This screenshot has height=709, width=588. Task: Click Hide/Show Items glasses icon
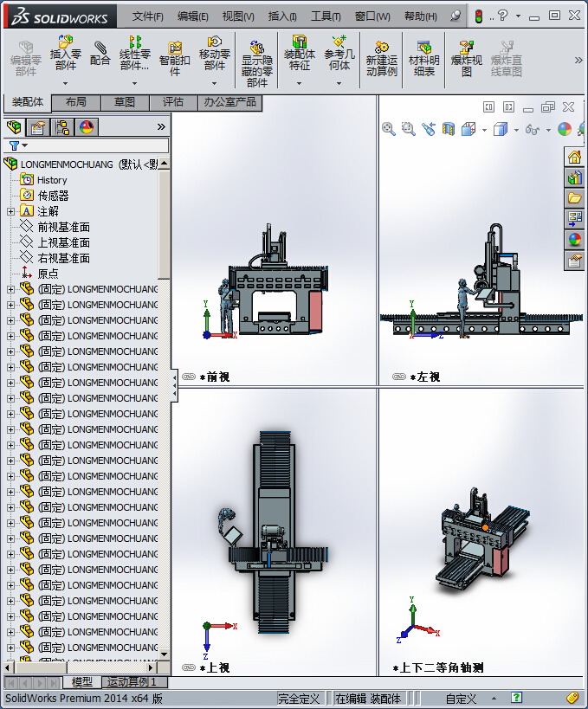pos(533,130)
